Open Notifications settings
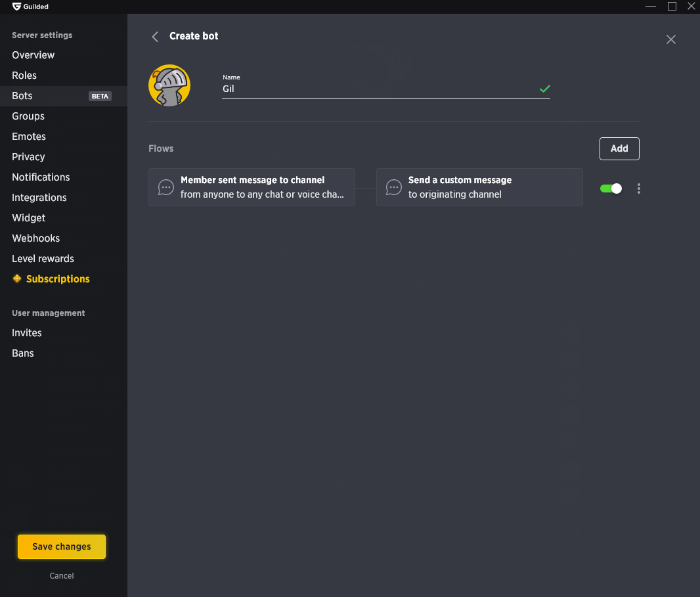700x597 pixels. pyautogui.click(x=41, y=177)
